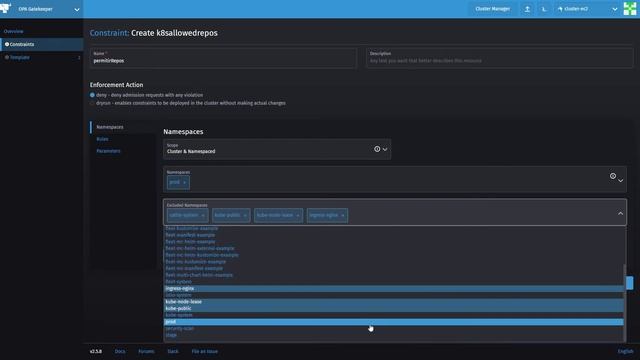Screen dimensions: 640x360
Task: Click ingress-nginx option in the list
Action: 393,289
